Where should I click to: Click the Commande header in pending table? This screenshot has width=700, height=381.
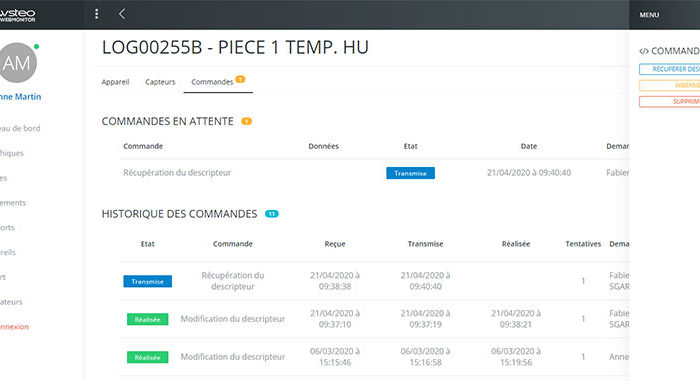[143, 146]
